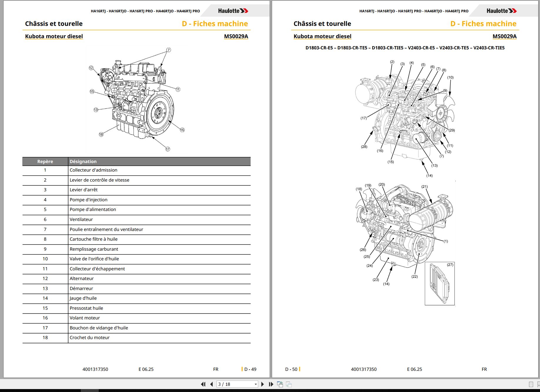Screen dimensions: 540x392
Task: Select 'Kubota moteur diesel' heading on left page
Action: [54, 36]
